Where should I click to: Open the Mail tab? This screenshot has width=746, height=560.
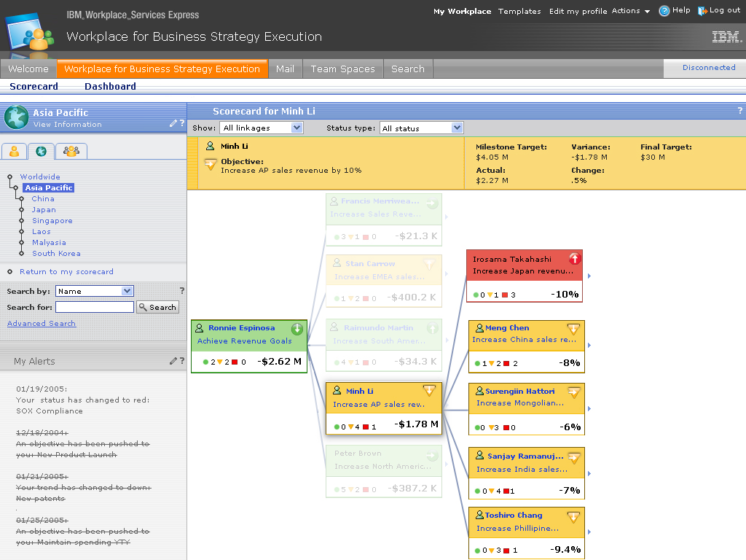pos(285,69)
